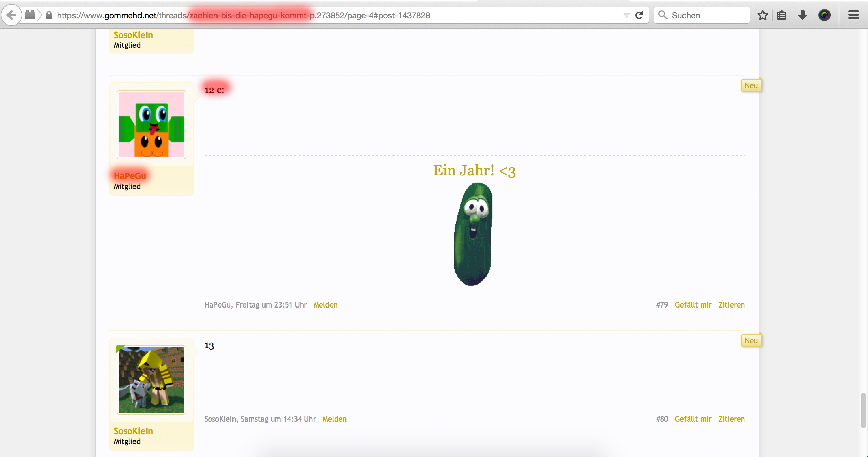Open the bookmarks list icon

pos(782,15)
